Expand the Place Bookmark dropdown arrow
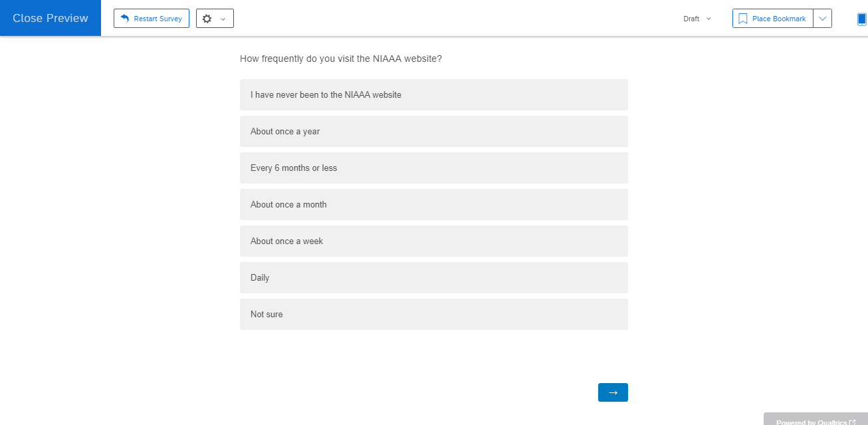The height and width of the screenshot is (425, 868). click(823, 19)
